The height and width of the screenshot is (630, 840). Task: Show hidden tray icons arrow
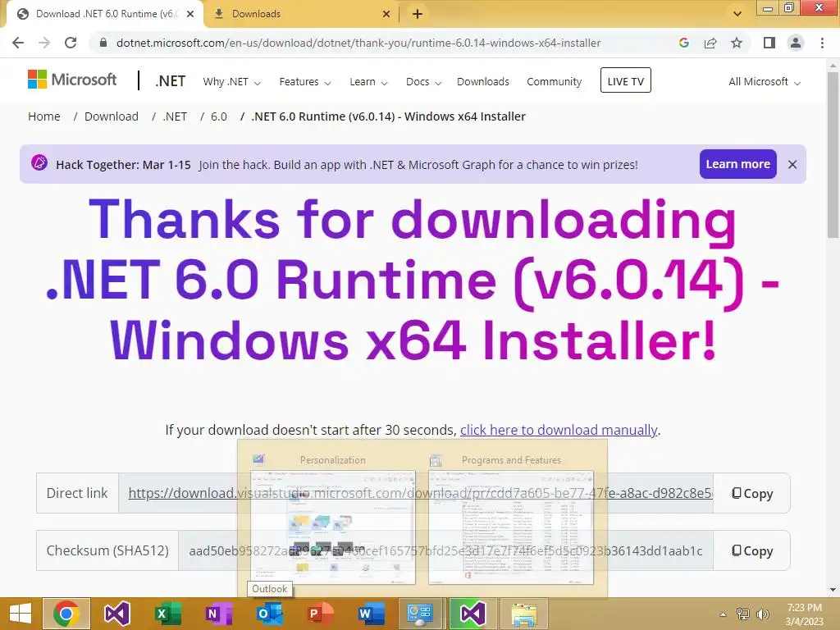(724, 614)
